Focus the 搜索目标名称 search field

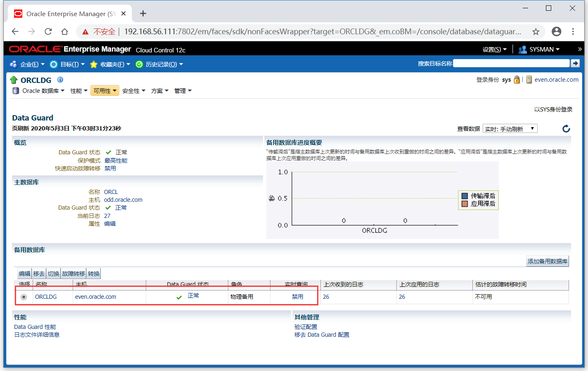[x=511, y=63]
